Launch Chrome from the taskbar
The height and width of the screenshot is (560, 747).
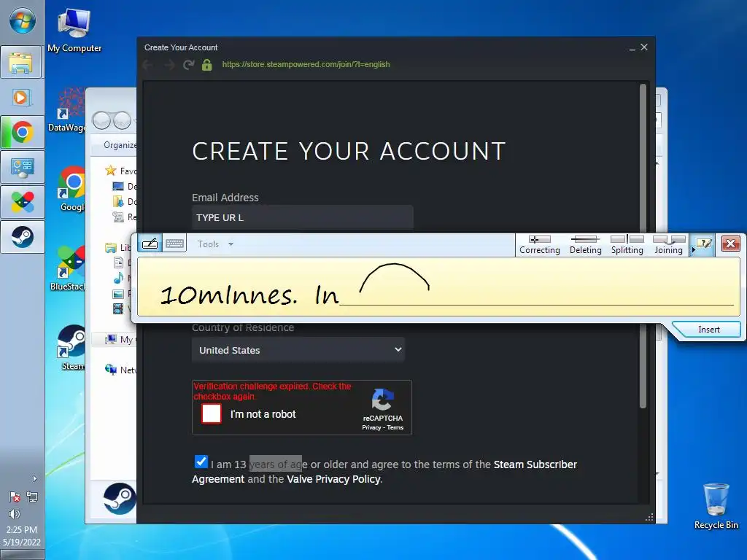(x=22, y=133)
